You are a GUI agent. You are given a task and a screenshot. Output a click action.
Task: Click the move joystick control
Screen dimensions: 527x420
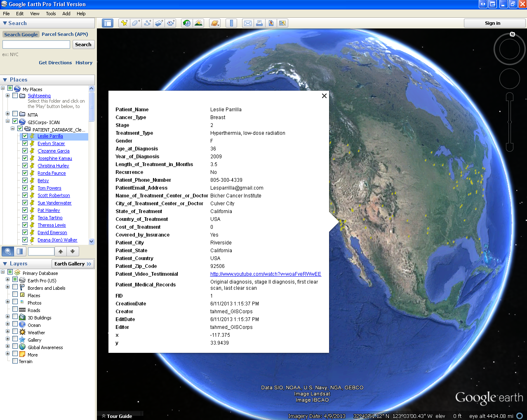coord(510,79)
